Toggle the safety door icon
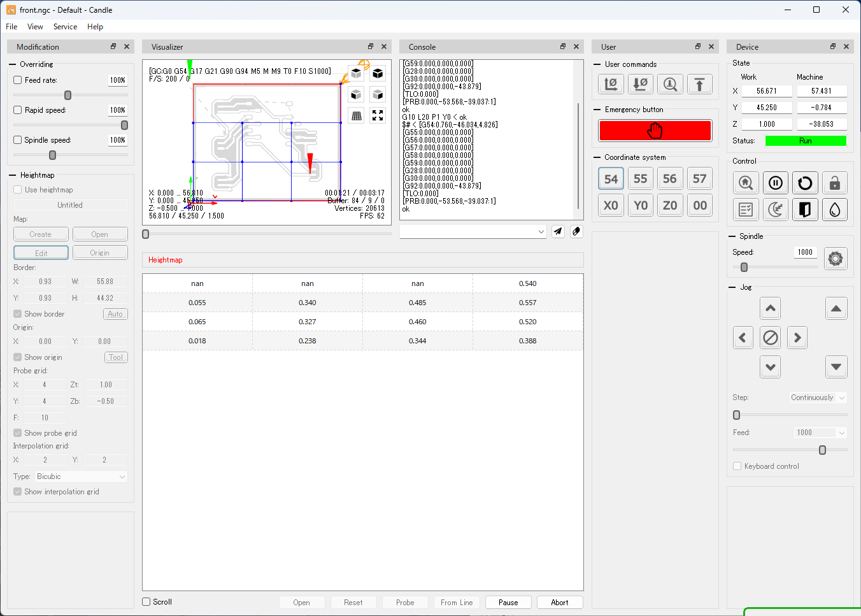Viewport: 861px width, 616px height. [805, 210]
